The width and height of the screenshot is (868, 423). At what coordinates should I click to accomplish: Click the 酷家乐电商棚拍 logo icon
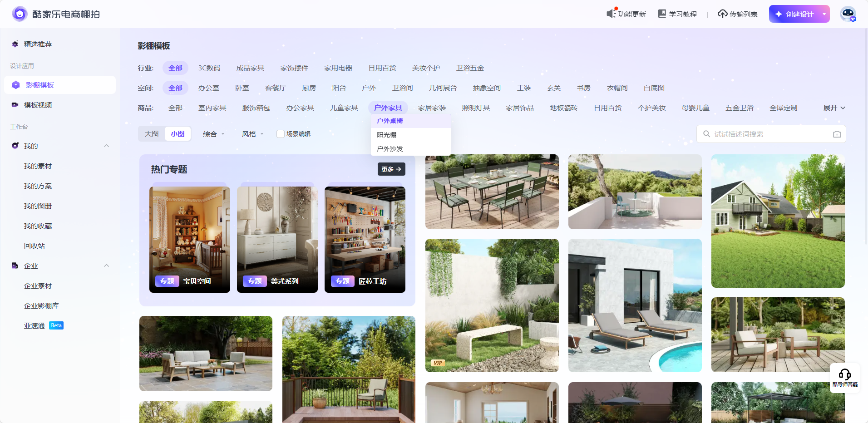coord(20,14)
